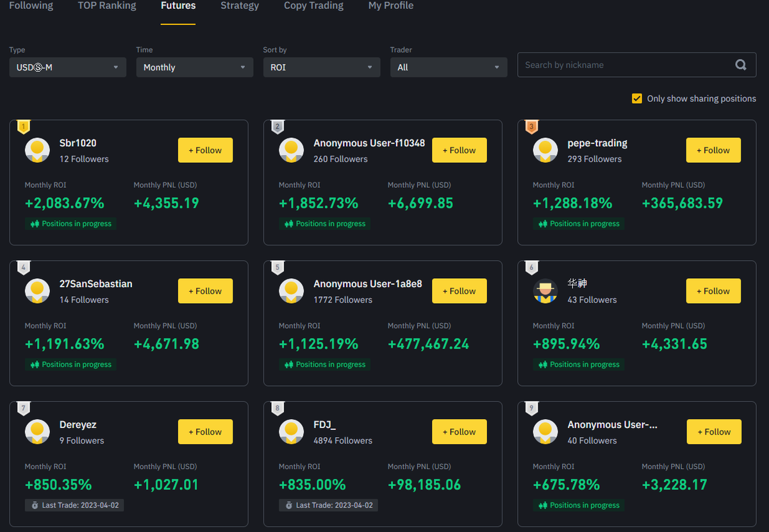Click the Search by nickname field
Screen dimensions: 769x532
click(636, 65)
